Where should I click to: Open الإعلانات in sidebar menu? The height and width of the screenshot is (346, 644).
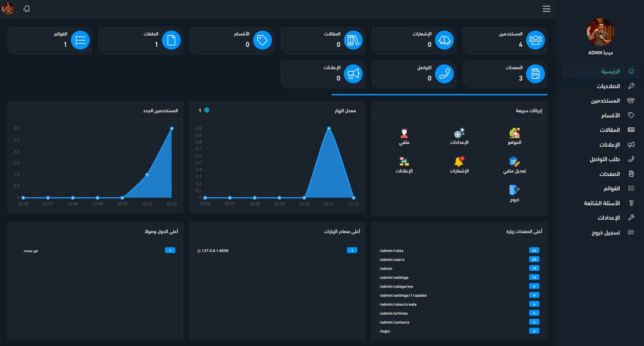(600, 145)
